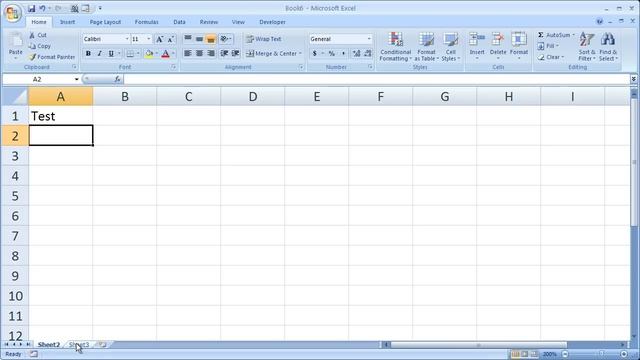Apply Middle Align to cell
This screenshot has height=360, width=640.
[199, 39]
